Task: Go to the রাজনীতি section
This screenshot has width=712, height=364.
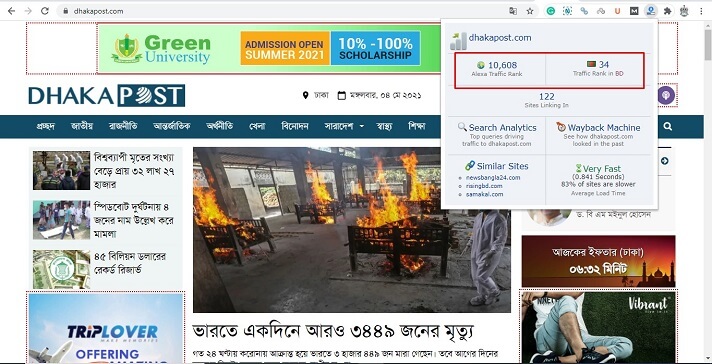Action: pos(123,126)
